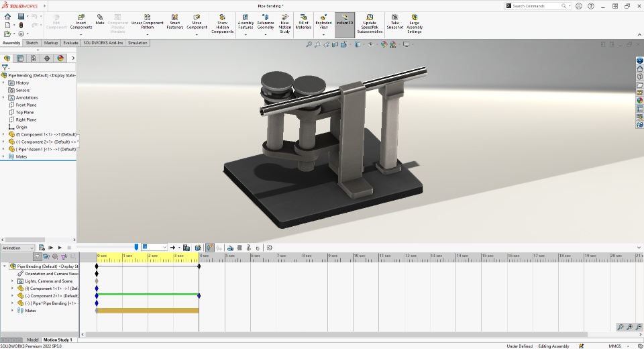Switch to the Model tab
Screen dimensions: 644x349
coord(32,340)
